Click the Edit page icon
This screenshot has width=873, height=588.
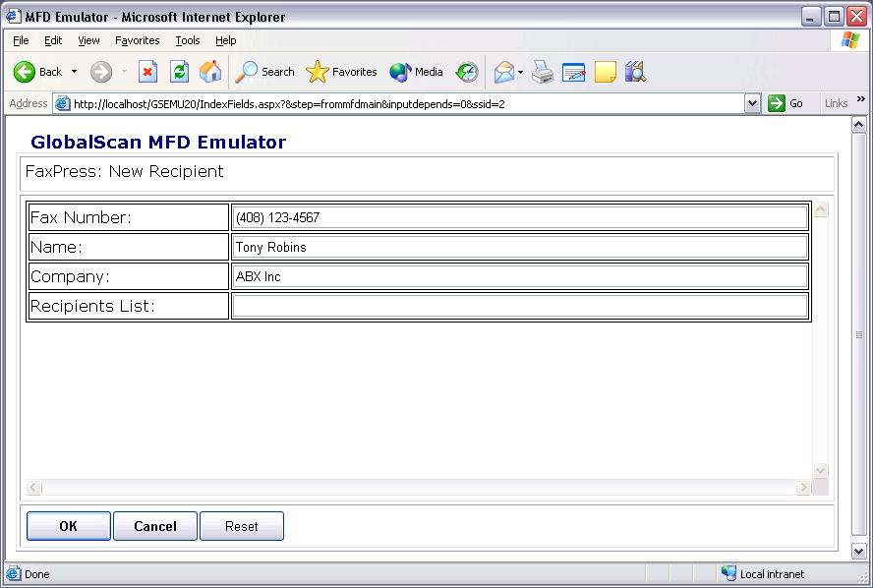(573, 73)
